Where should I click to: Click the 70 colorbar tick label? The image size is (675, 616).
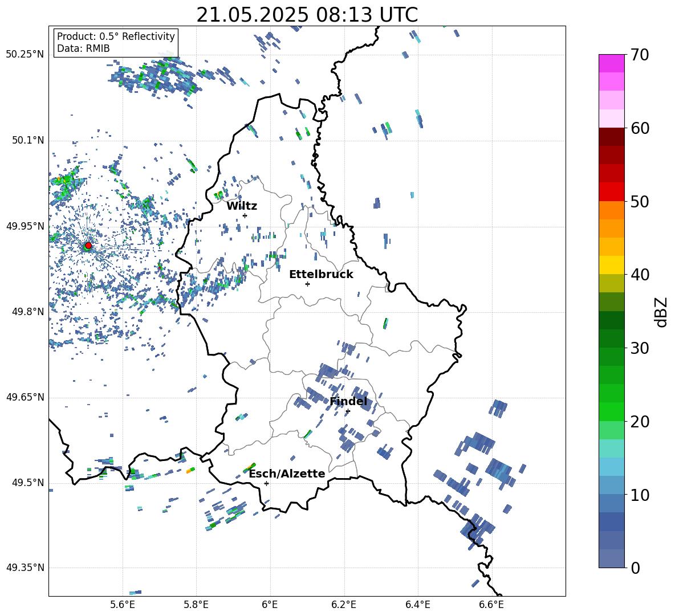(x=640, y=55)
